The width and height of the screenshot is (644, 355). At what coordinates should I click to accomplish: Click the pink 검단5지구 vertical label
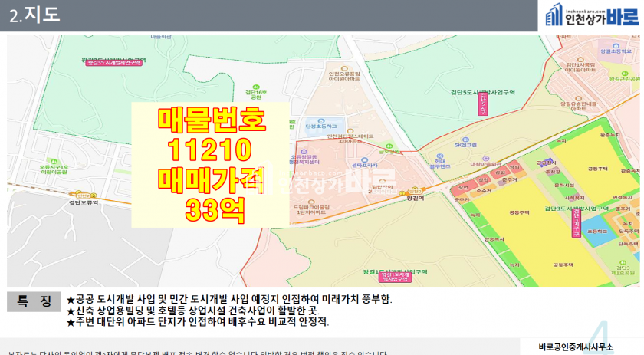(x=482, y=104)
